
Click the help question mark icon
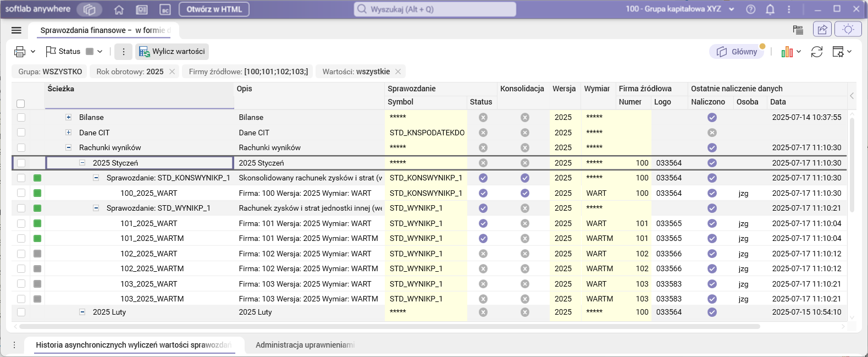[751, 9]
